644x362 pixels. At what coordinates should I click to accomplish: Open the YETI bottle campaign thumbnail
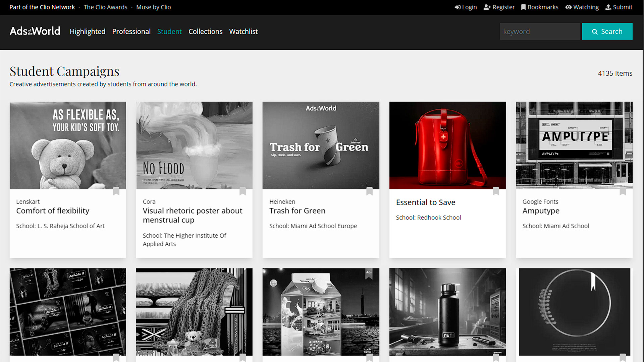447,312
